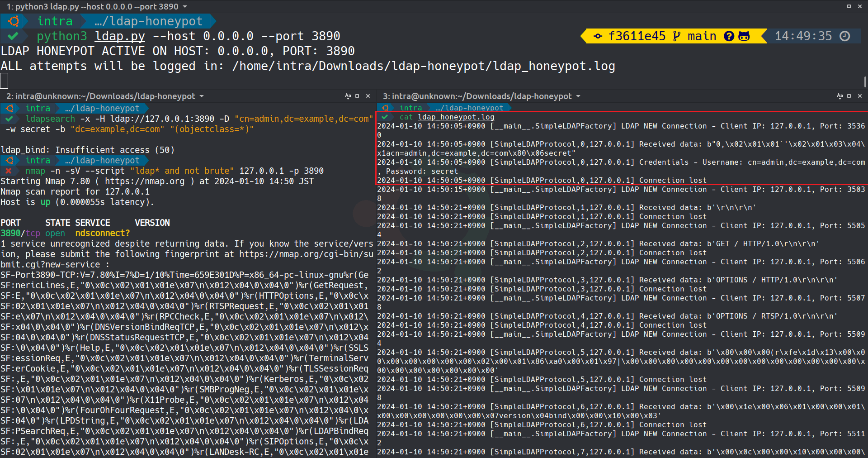Maximize terminal pane 1
868x458 pixels.
pos(849,6)
